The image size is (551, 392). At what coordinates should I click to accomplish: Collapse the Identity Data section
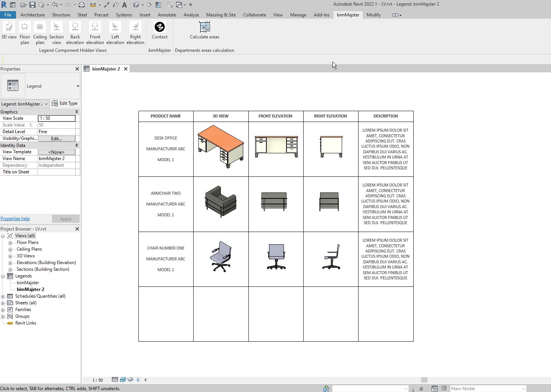click(x=76, y=145)
